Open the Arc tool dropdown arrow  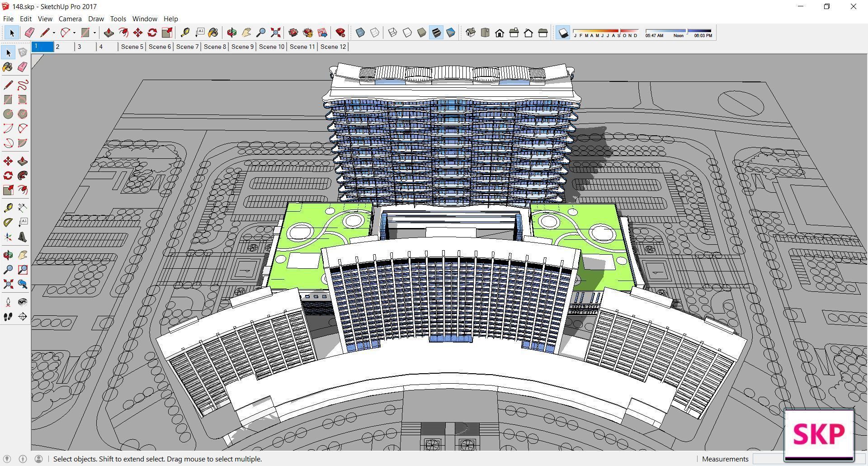[x=74, y=33]
